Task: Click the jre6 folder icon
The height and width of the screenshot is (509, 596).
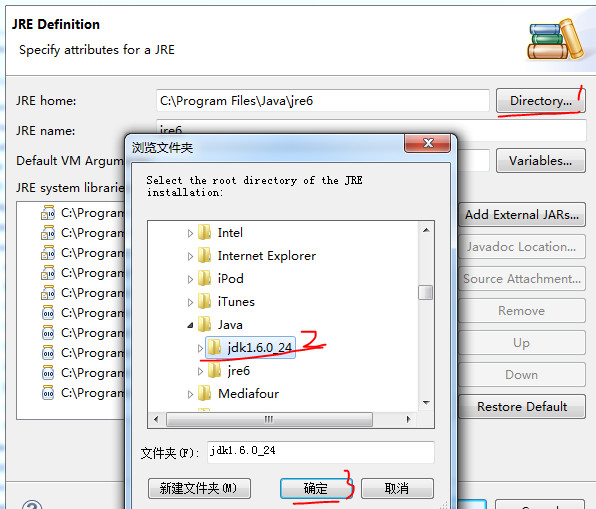Action: click(x=214, y=370)
